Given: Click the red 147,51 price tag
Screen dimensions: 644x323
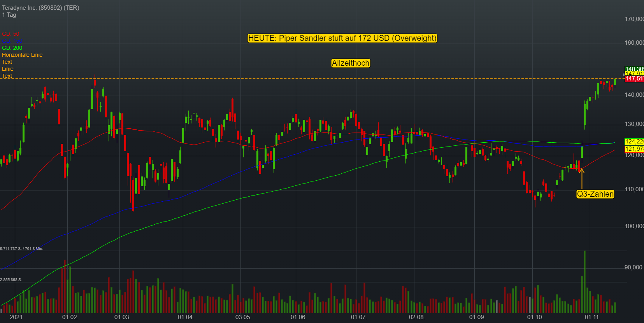Looking at the screenshot, I should point(634,79).
